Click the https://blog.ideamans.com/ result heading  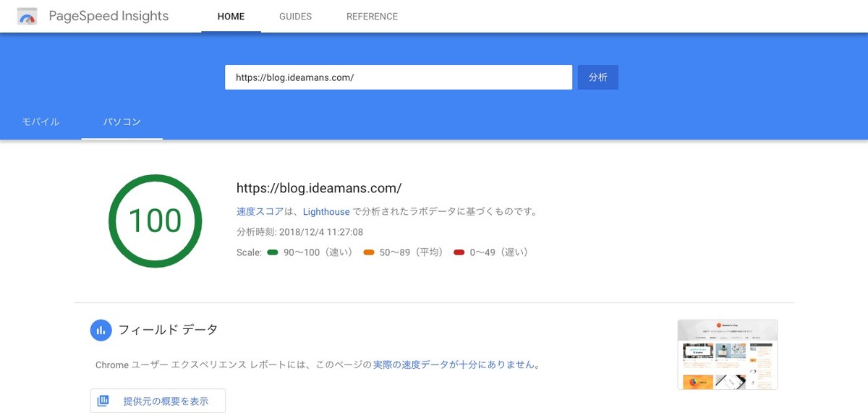point(319,188)
